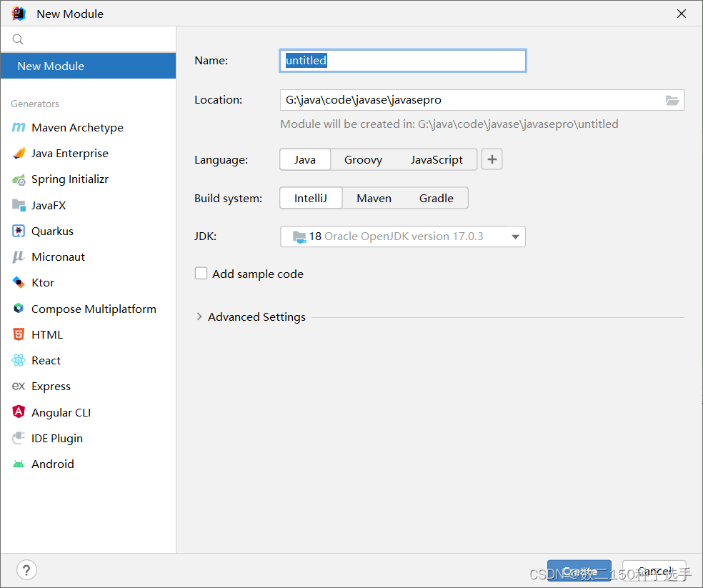Click the Compose Multiplatform icon

point(19,309)
